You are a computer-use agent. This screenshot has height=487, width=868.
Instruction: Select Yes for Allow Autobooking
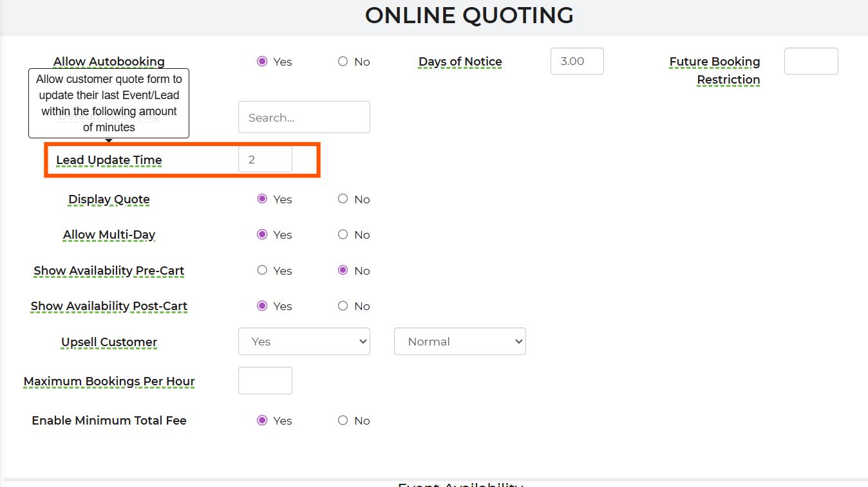tap(262, 62)
